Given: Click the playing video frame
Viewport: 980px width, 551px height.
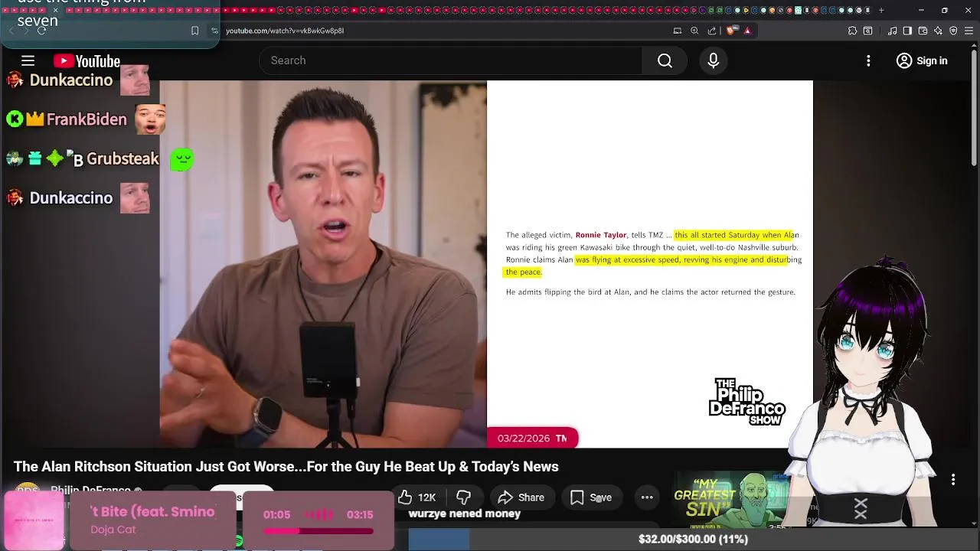Looking at the screenshot, I should pyautogui.click(x=486, y=264).
